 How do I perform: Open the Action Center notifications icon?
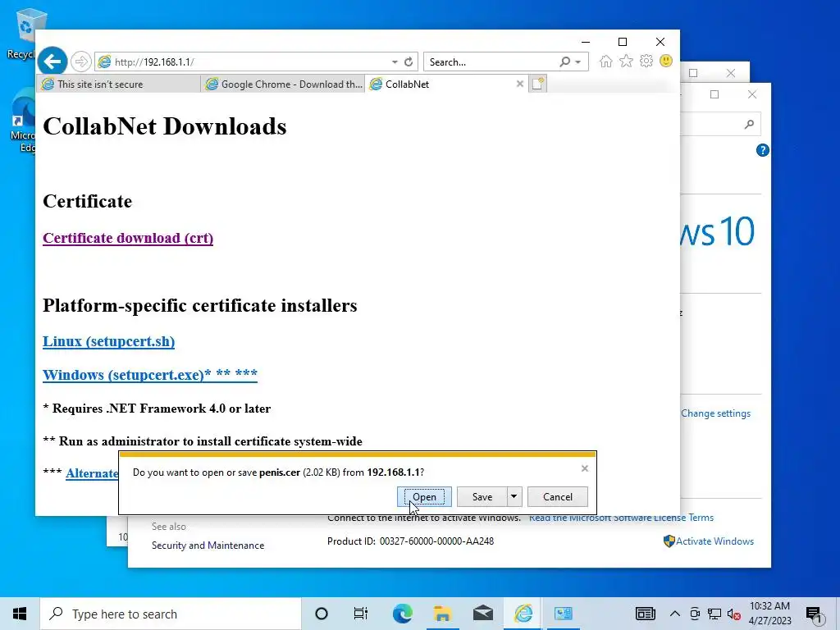(815, 615)
